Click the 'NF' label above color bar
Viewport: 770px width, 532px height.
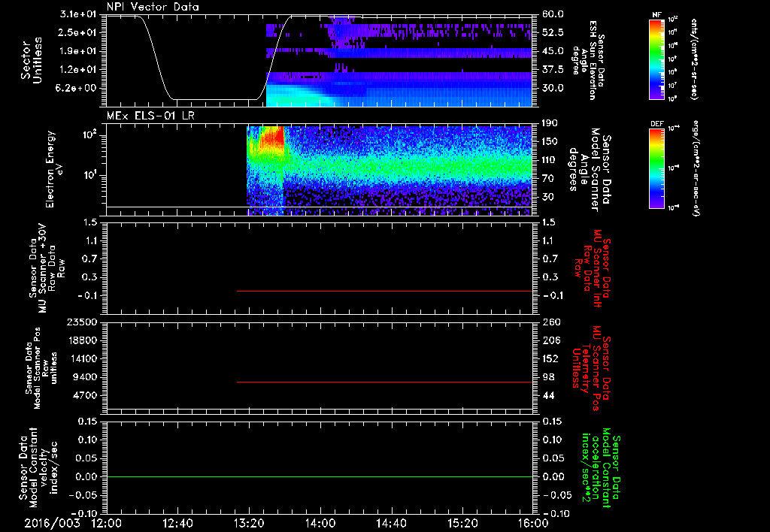coord(656,15)
